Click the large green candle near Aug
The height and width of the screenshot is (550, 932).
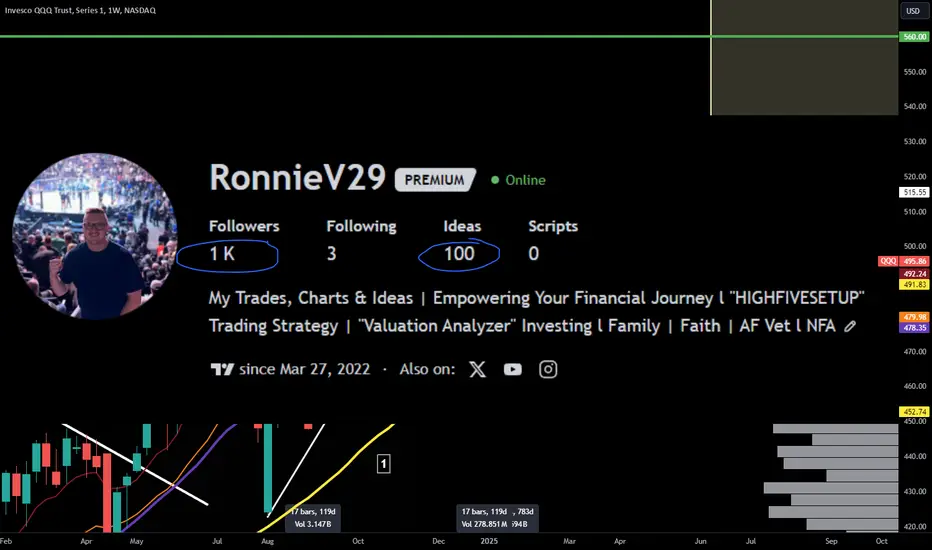point(268,467)
